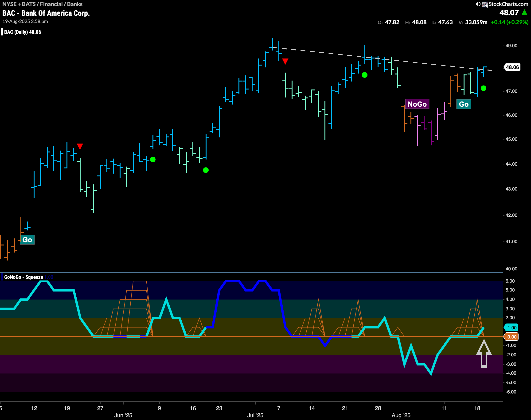The image size is (531, 420).
Task: Click the date label 27 on axis
Action: click(x=100, y=408)
